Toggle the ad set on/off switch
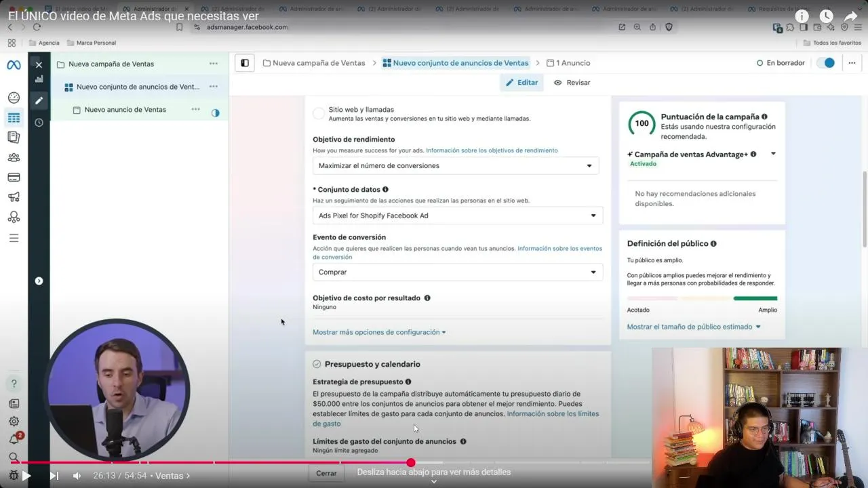This screenshot has height=488, width=868. [825, 63]
